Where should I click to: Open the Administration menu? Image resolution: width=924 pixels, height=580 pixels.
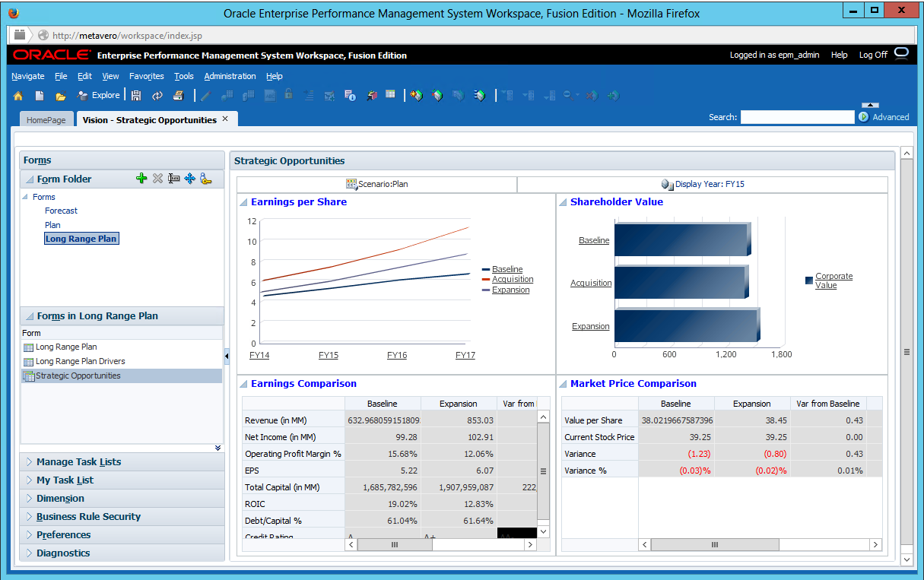(230, 76)
